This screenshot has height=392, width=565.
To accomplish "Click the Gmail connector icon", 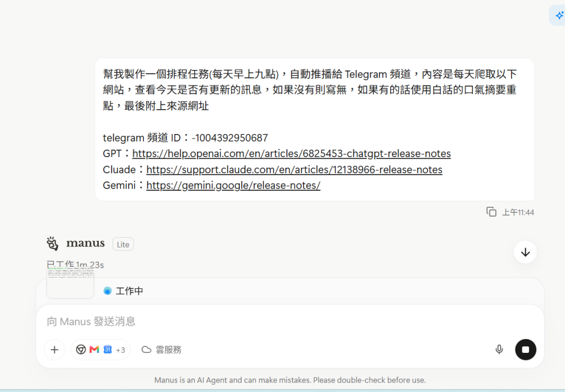I will coord(94,350).
